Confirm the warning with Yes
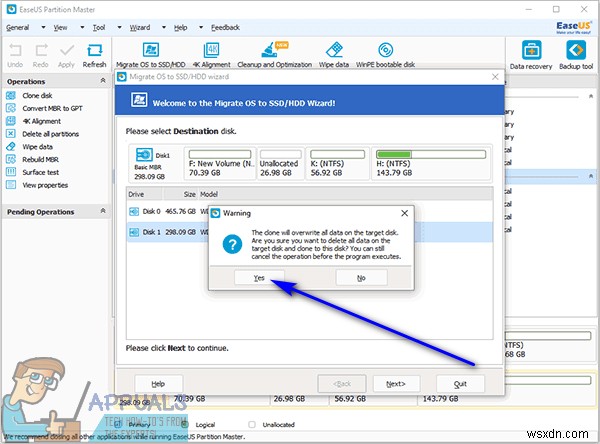Screen dimensions: 600x444 click(x=259, y=278)
